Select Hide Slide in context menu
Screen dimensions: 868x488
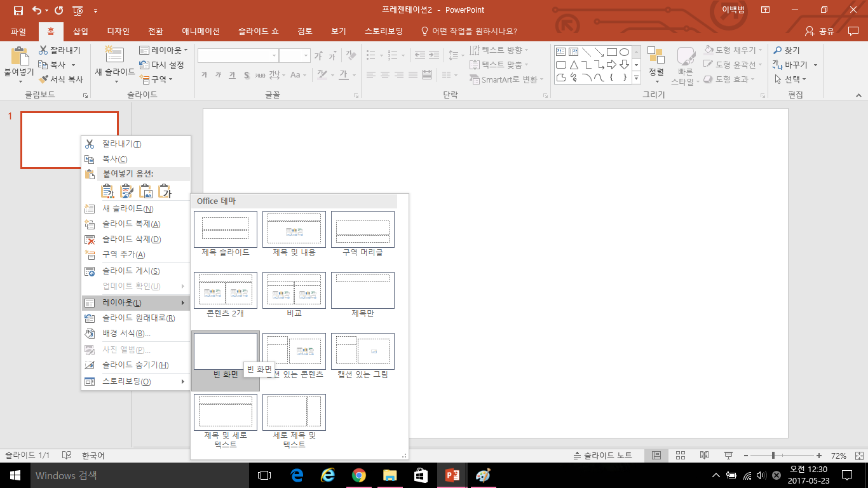click(135, 365)
